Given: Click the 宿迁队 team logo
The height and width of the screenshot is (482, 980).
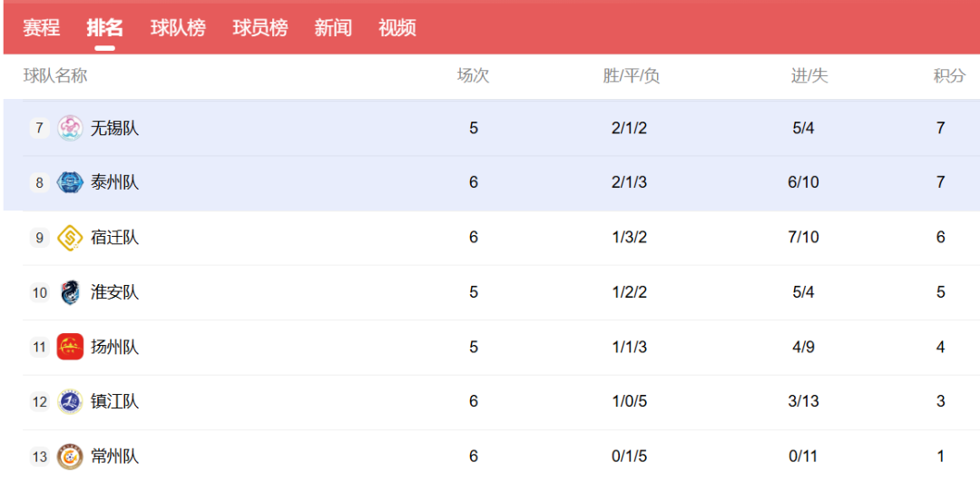Looking at the screenshot, I should click(70, 238).
